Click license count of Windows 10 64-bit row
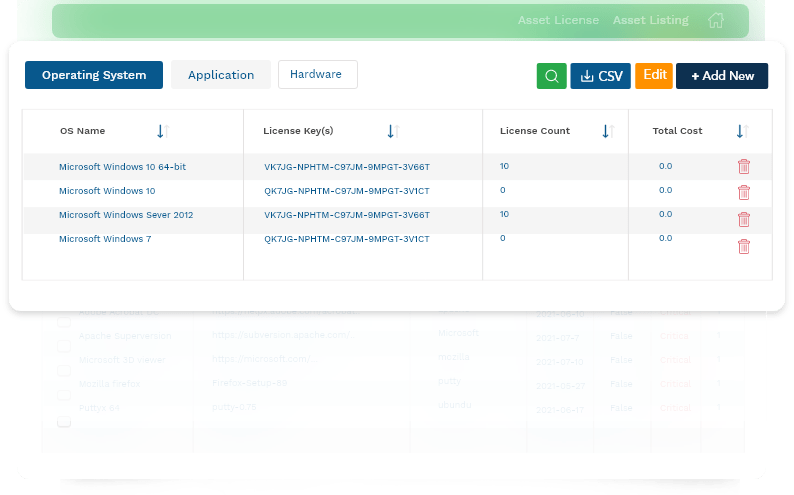Viewport: 794px width, 495px height. click(x=504, y=166)
